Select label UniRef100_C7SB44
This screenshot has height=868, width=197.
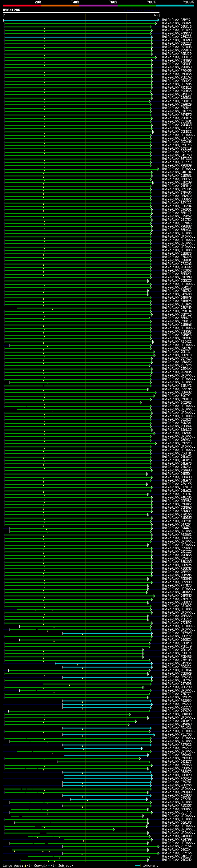click(x=177, y=108)
